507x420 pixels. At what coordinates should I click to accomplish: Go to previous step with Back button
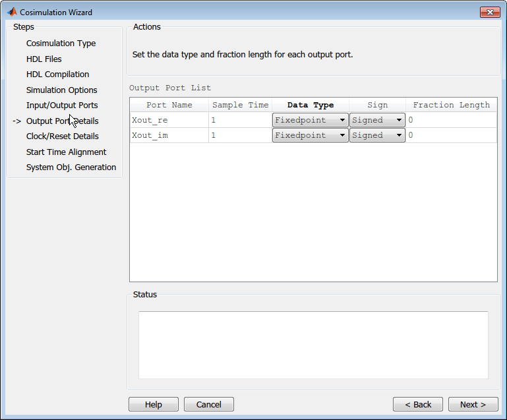[418, 404]
